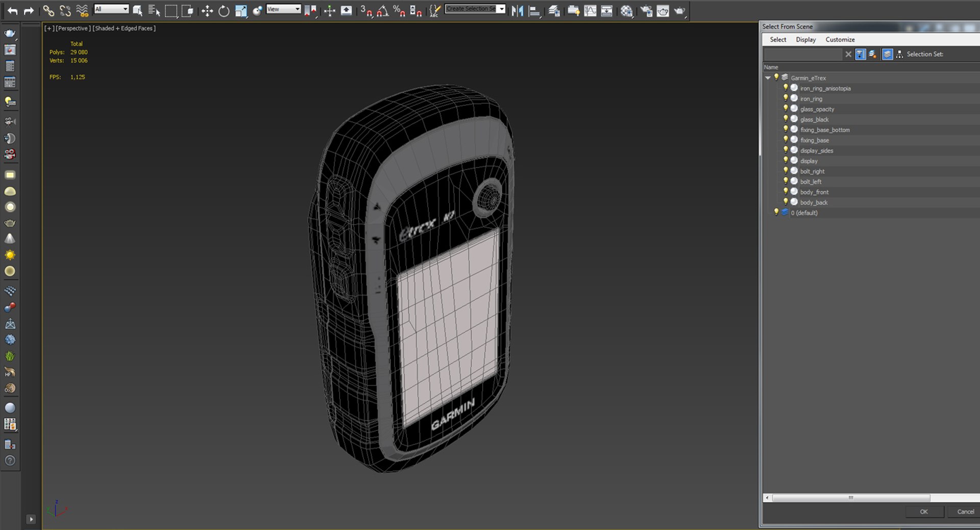
Task: Toggle the Spinner Snap button
Action: coord(416,11)
